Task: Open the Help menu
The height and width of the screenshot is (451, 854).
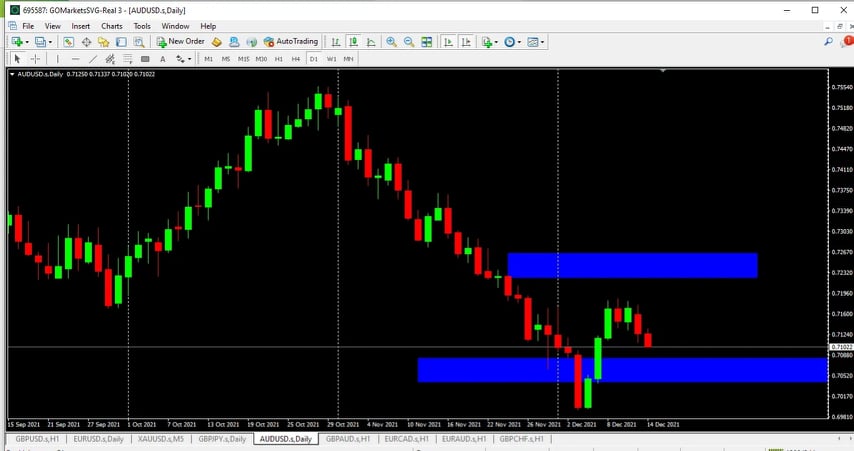Action: (208, 26)
